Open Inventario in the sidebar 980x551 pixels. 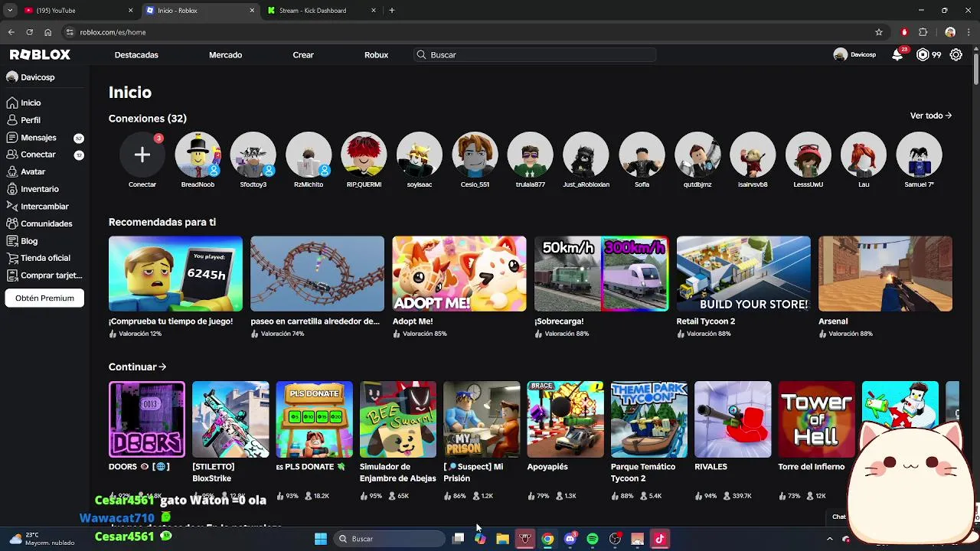click(40, 189)
